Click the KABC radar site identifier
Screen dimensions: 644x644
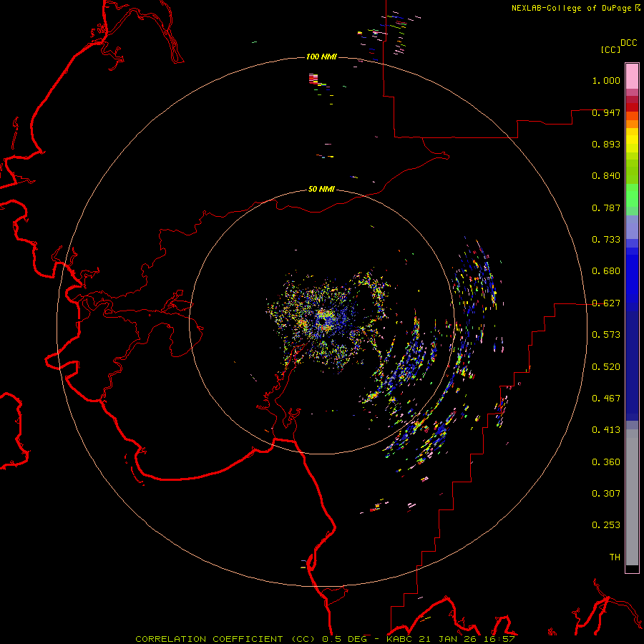coord(400,639)
